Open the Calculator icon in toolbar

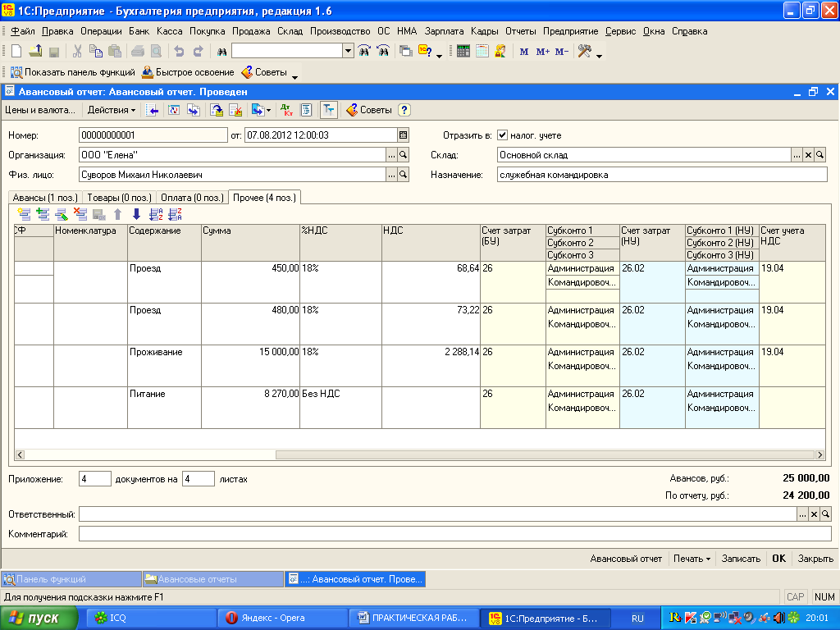pyautogui.click(x=463, y=52)
